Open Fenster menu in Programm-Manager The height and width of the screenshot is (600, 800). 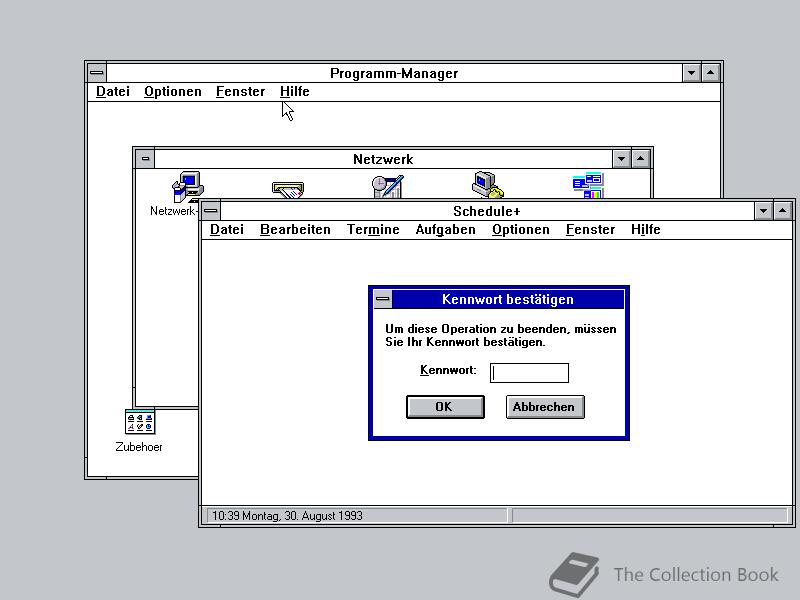[x=240, y=92]
